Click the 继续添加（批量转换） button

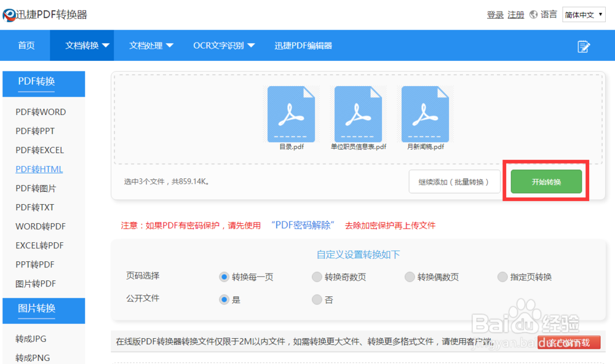tap(454, 181)
